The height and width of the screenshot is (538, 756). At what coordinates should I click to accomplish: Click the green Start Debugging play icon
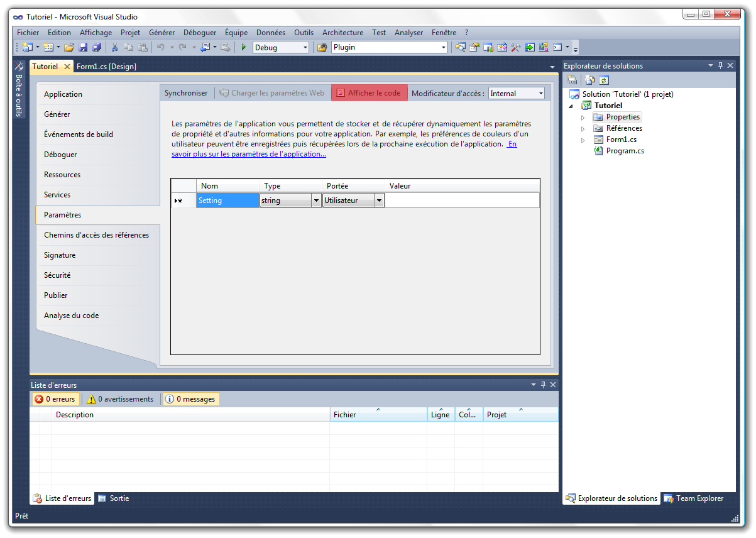(243, 47)
